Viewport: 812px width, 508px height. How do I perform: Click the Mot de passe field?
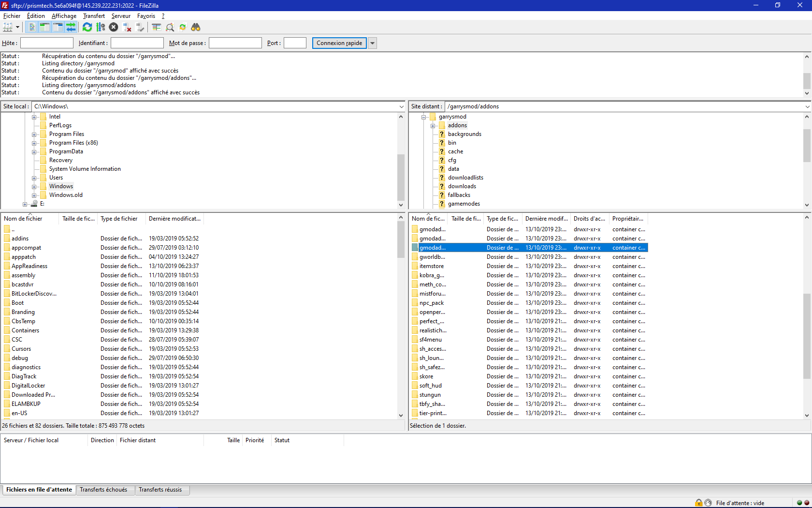coord(235,43)
